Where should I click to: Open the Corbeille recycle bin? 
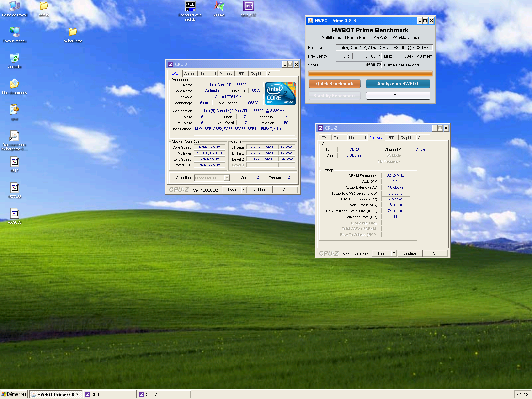tap(15, 61)
